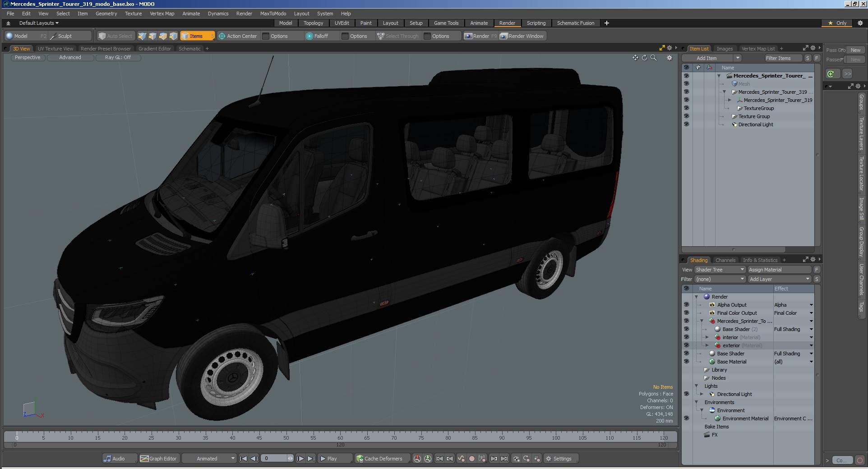Toggle visibility of Final Color Output
This screenshot has width=868, height=469.
point(686,313)
